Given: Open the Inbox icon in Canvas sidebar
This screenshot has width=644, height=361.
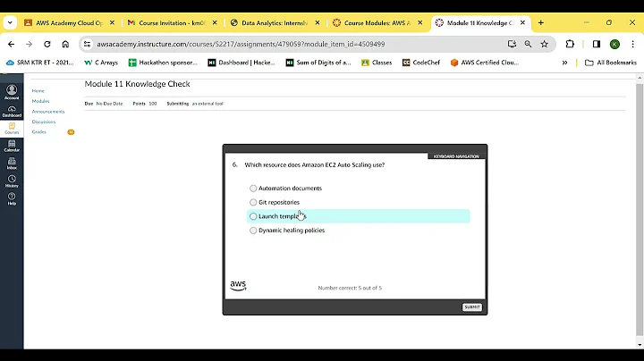Looking at the screenshot, I should point(12,164).
